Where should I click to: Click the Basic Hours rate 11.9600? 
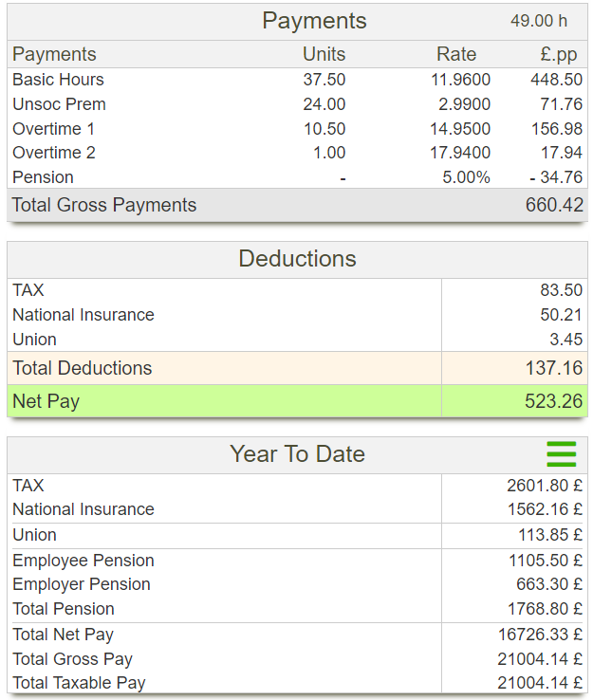click(460, 80)
